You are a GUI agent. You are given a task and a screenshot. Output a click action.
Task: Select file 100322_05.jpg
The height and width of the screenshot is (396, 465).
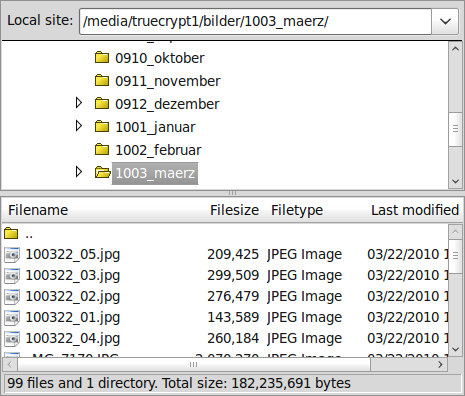click(x=73, y=255)
